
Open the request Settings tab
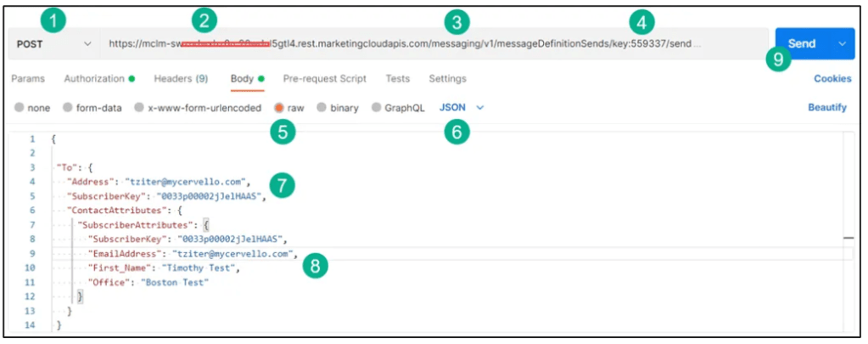point(447,79)
